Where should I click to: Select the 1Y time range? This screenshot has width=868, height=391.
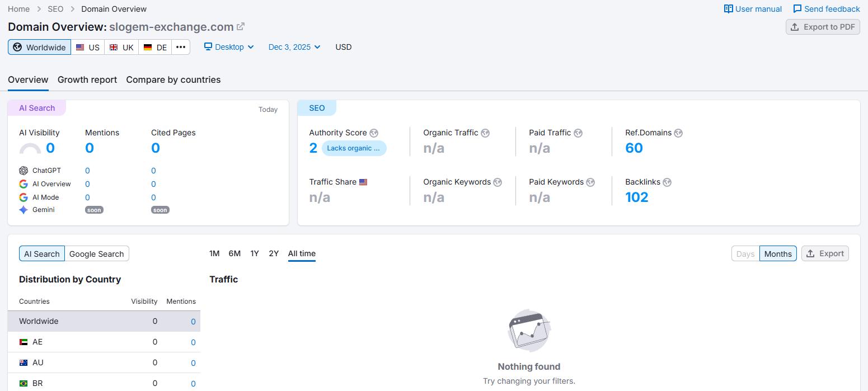255,253
